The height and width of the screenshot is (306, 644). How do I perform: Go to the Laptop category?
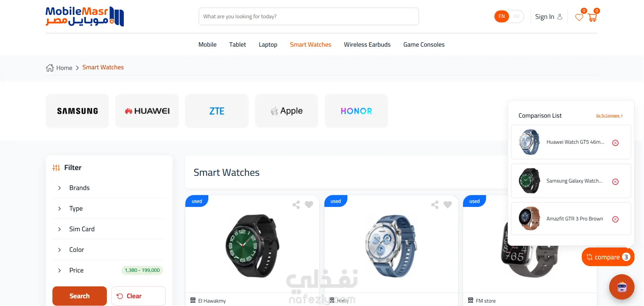[x=268, y=45]
